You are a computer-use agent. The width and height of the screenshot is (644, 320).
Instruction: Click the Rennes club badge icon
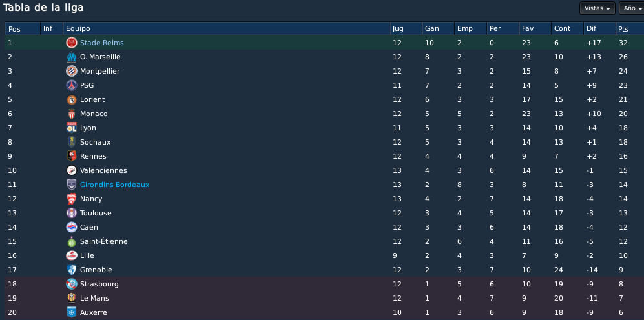[72, 156]
